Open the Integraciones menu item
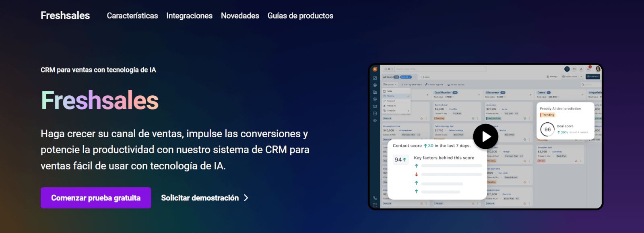Image resolution: width=644 pixels, height=233 pixels. pyautogui.click(x=189, y=16)
